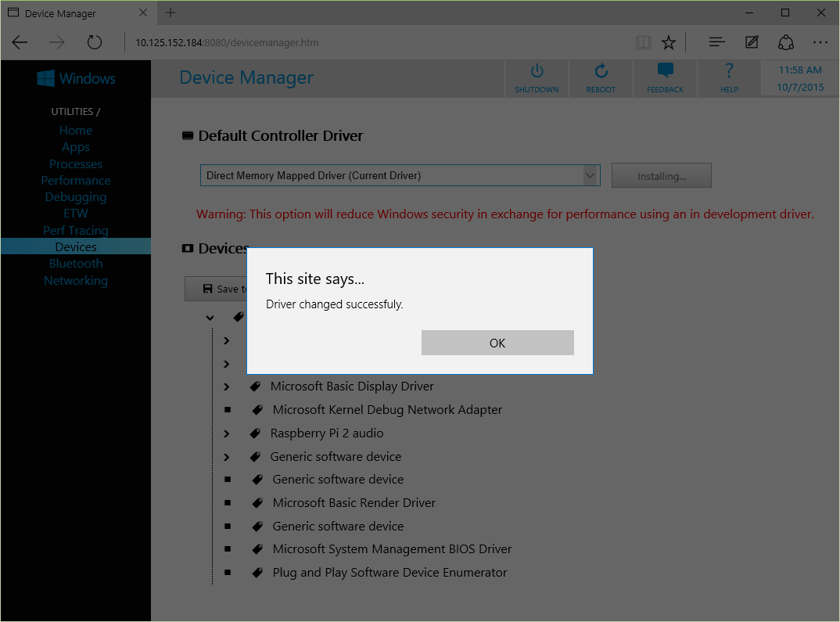Click the Devices section heading icon
Viewport: 840px width, 622px height.
click(188, 248)
